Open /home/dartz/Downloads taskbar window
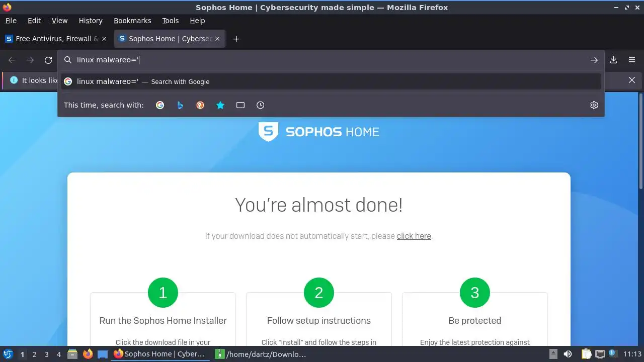 tap(262, 354)
